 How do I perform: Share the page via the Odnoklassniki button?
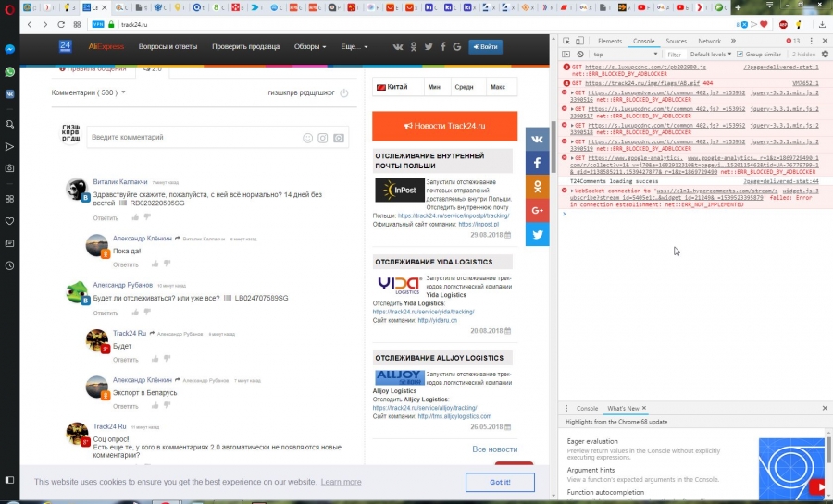(537, 187)
